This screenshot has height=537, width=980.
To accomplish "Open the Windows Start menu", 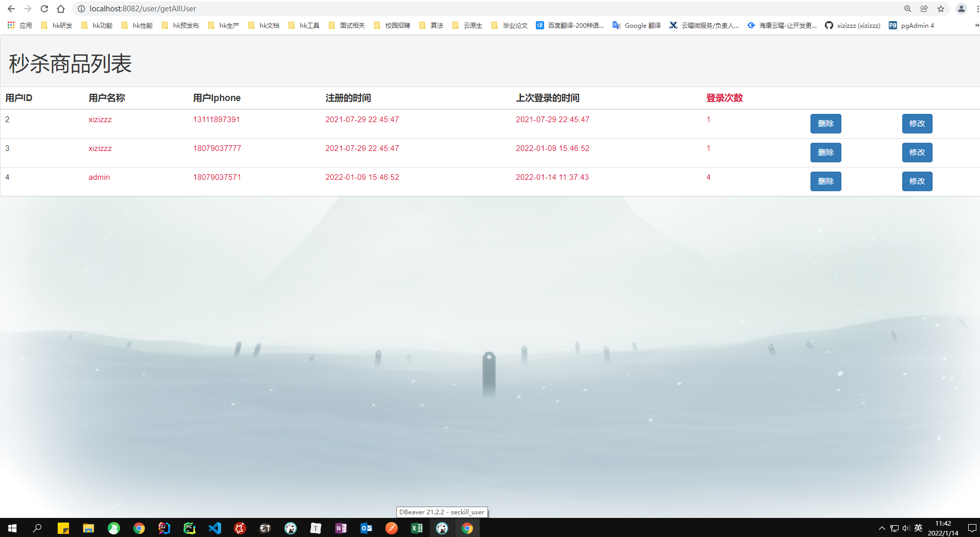I will click(12, 528).
